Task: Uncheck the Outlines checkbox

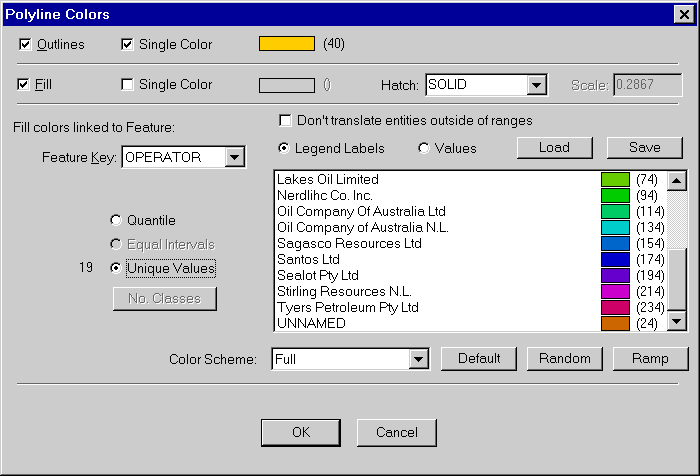Action: click(25, 44)
